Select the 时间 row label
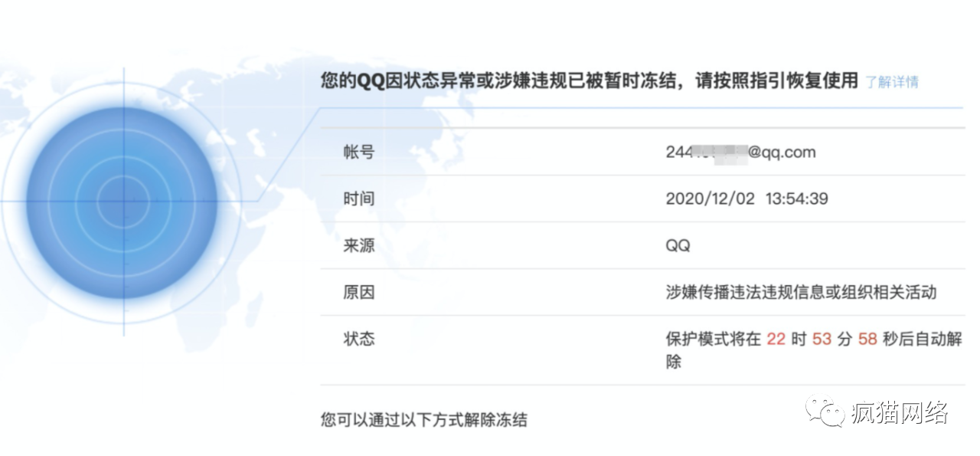The image size is (980, 456). pos(359,198)
